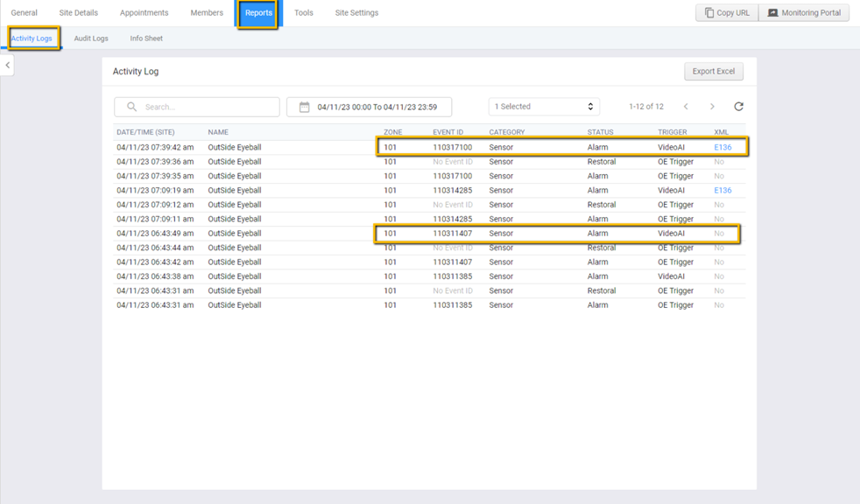Select row dated 04/11/23 07:39:42 am
The height and width of the screenshot is (504, 860).
click(429, 147)
